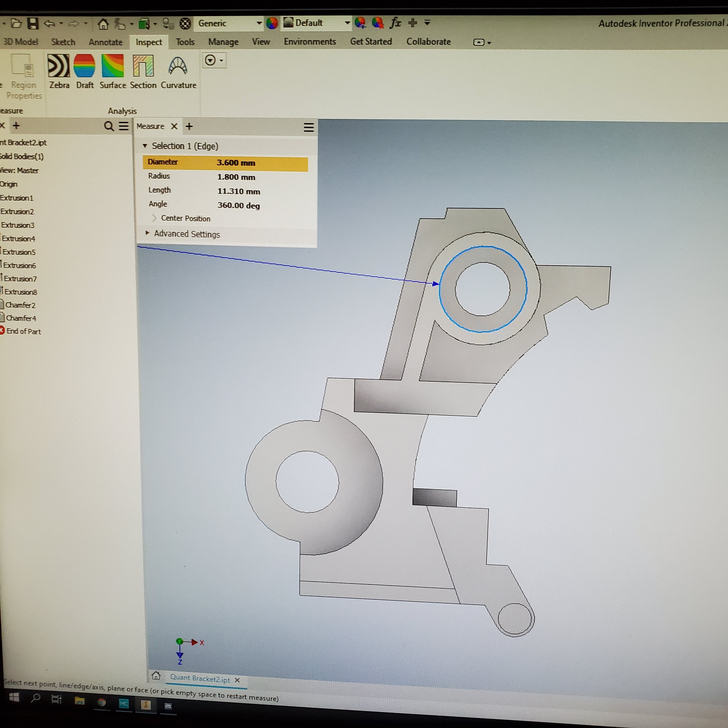Open Parameters with the fx icon
Screen dimensions: 728x728
[x=395, y=23]
